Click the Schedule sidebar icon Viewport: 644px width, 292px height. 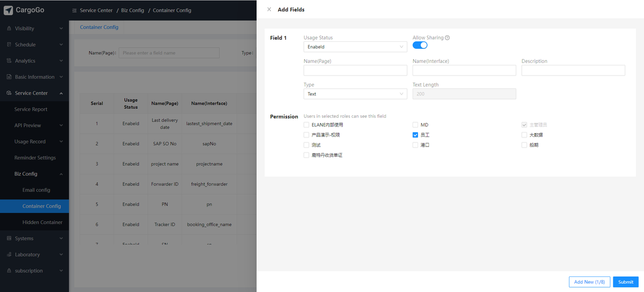[x=9, y=45]
